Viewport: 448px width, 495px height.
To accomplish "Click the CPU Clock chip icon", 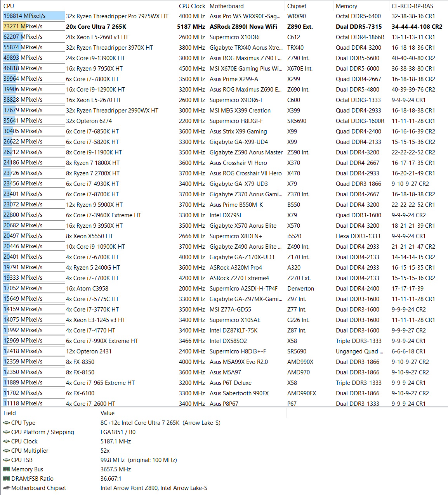I will [x=6, y=441].
